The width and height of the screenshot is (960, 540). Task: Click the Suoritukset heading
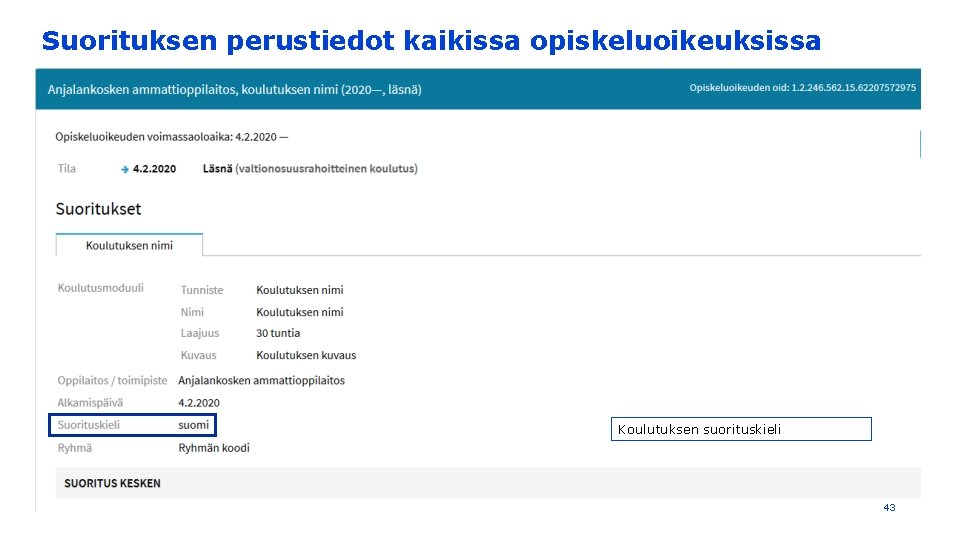click(x=99, y=209)
